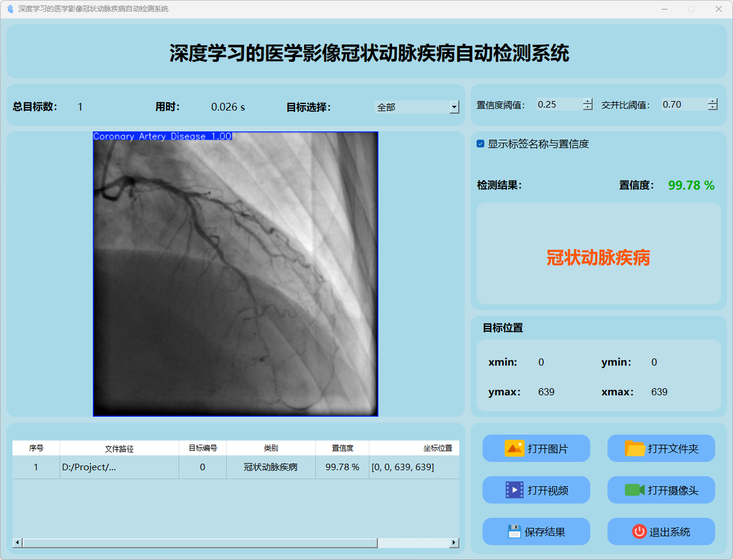This screenshot has height=560, width=733.
Task: Click the table's horizontal scrollbar handle
Action: (199, 543)
